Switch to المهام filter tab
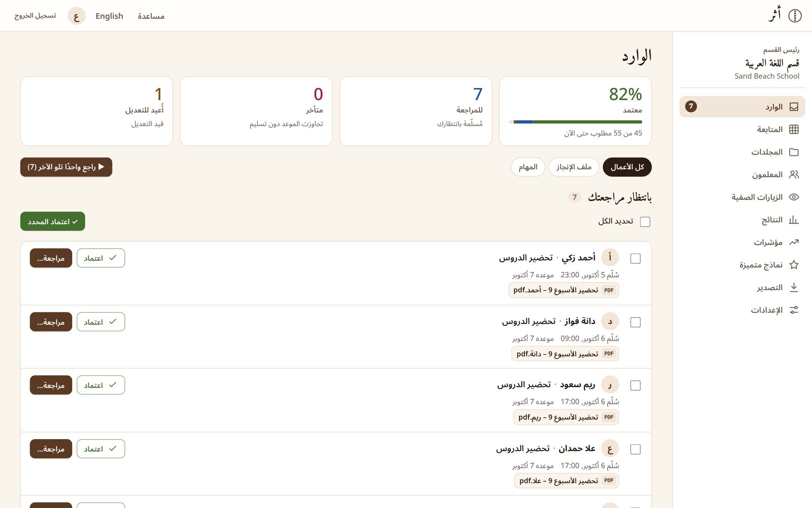 pyautogui.click(x=528, y=167)
